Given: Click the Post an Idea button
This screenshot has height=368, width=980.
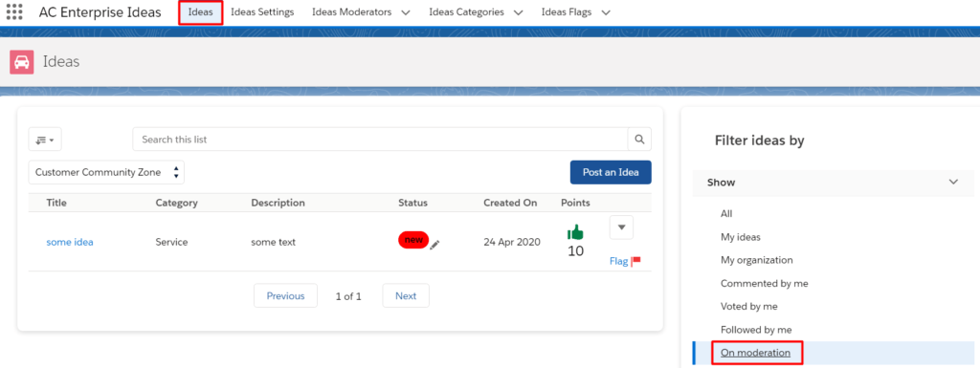Looking at the screenshot, I should pos(611,173).
